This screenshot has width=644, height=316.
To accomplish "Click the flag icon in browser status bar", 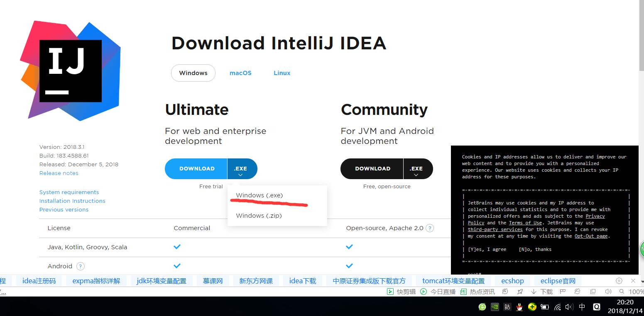I will point(562,292).
